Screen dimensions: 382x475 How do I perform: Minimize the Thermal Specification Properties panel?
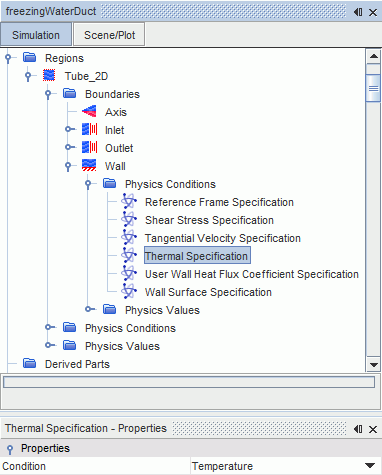(x=358, y=429)
